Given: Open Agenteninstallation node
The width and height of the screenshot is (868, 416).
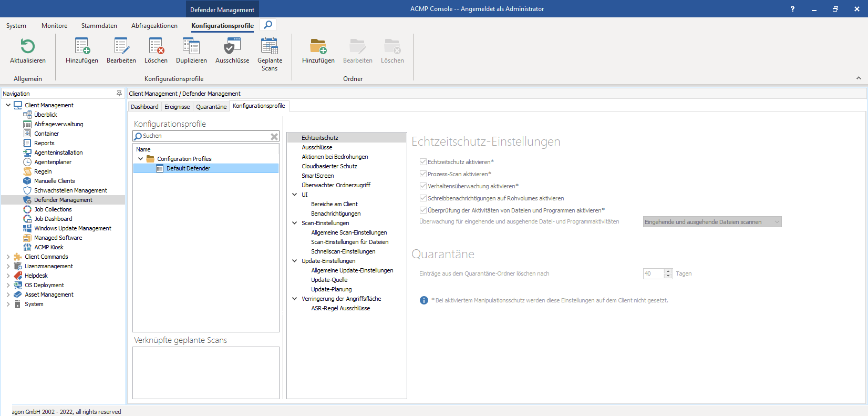Looking at the screenshot, I should 58,153.
